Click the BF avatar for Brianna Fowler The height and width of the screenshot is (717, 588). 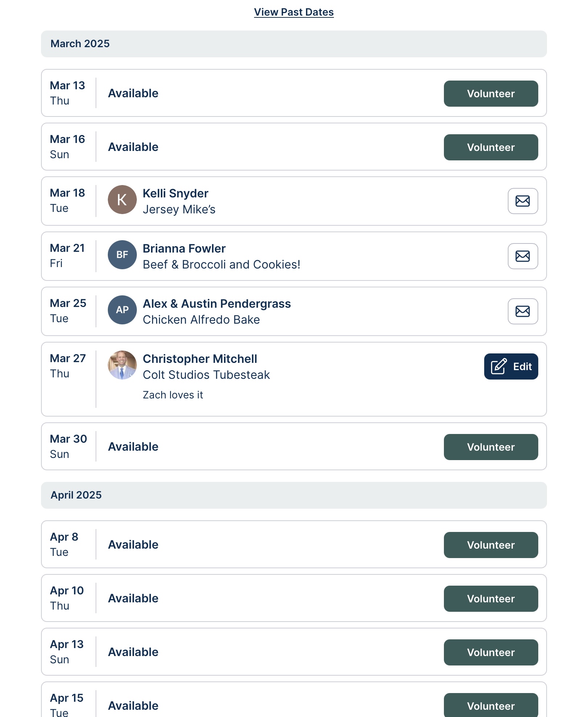click(x=122, y=255)
